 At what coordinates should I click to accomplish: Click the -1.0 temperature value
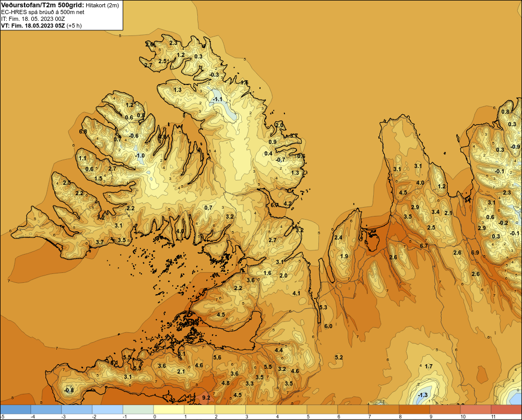(140, 155)
